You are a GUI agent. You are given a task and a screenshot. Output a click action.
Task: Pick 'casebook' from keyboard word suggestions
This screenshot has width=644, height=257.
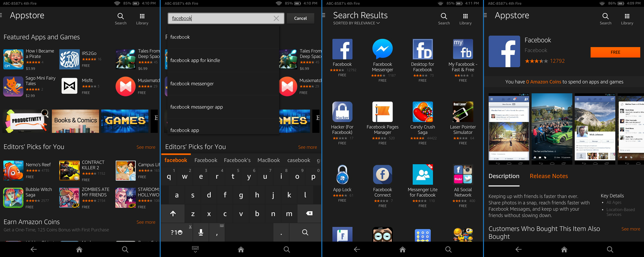(x=299, y=160)
